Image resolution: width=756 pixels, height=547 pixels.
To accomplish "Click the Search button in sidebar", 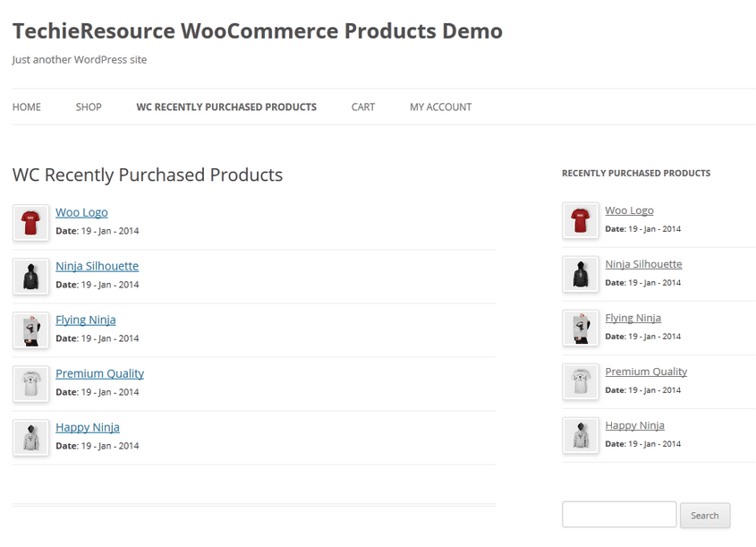I will (705, 515).
